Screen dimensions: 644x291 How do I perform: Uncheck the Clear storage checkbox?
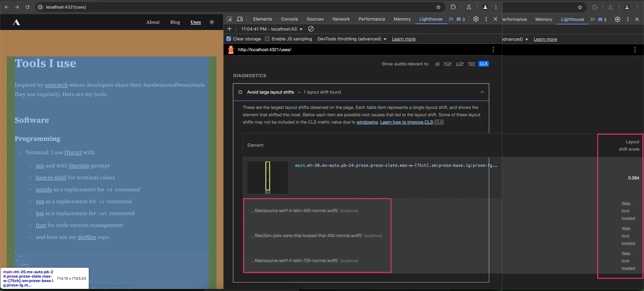point(229,39)
